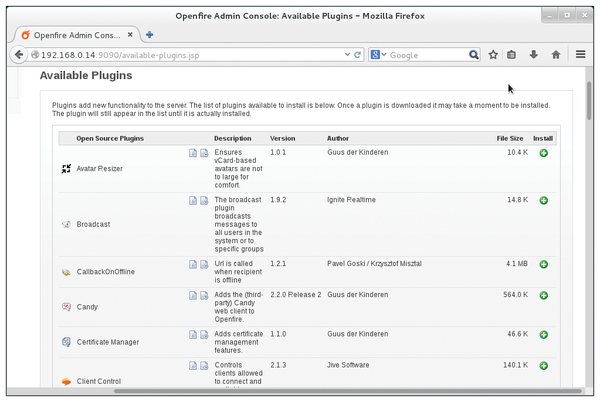Screen dimensions: 600x402
Task: Click the Client Control plugin name
Action: click(x=99, y=381)
